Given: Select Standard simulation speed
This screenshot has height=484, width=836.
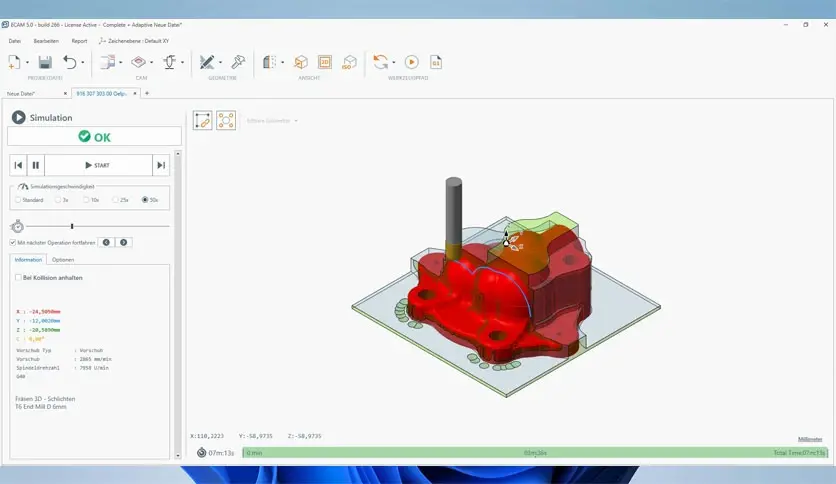Looking at the screenshot, I should tap(18, 200).
